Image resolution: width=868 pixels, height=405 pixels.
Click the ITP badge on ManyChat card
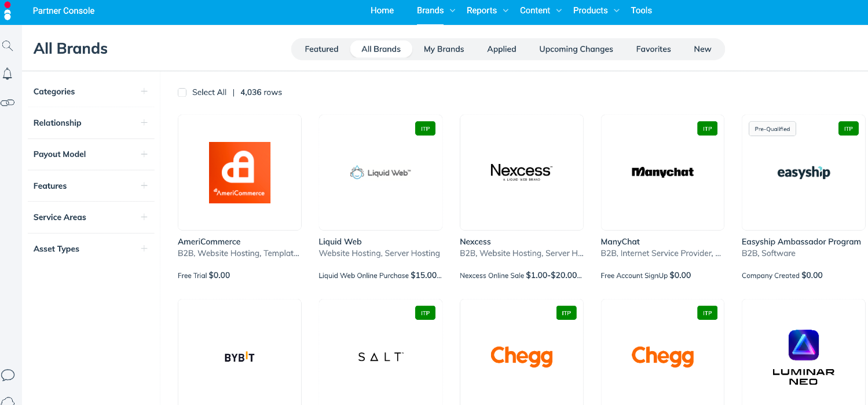707,129
